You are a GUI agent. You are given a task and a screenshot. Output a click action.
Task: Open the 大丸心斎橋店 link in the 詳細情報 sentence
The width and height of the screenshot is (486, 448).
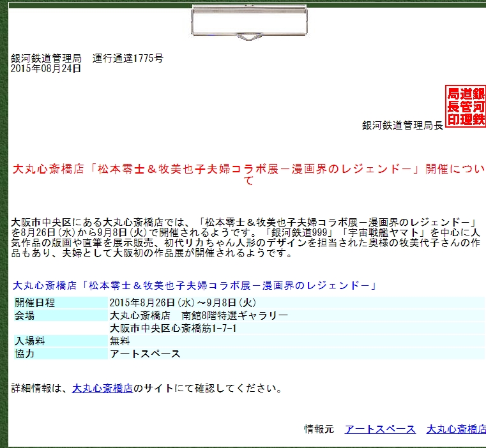click(102, 388)
